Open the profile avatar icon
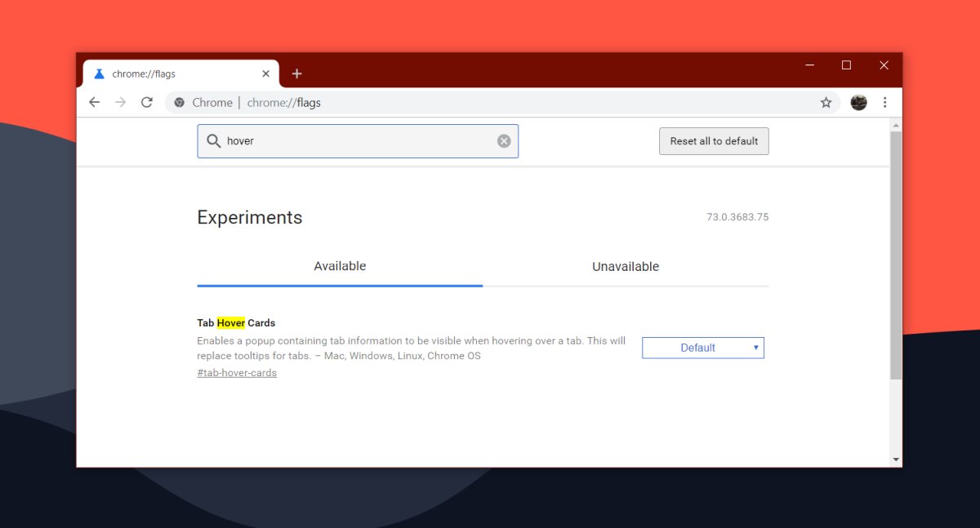980x528 pixels. (x=858, y=102)
